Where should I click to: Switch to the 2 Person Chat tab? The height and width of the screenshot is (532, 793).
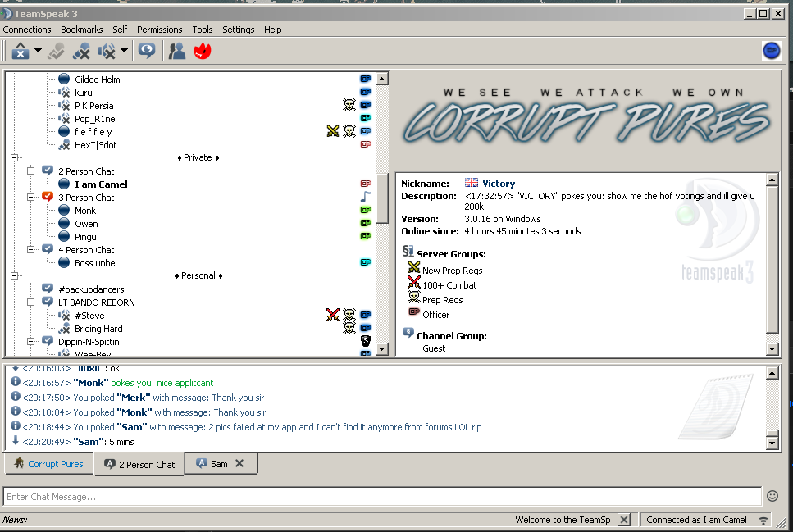tap(139, 464)
